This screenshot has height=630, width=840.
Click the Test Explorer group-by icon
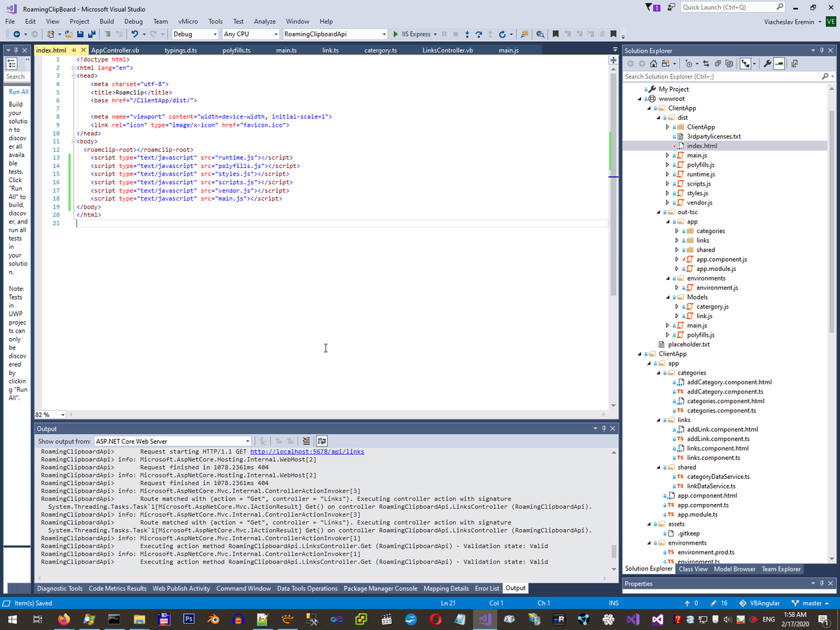tap(12, 63)
